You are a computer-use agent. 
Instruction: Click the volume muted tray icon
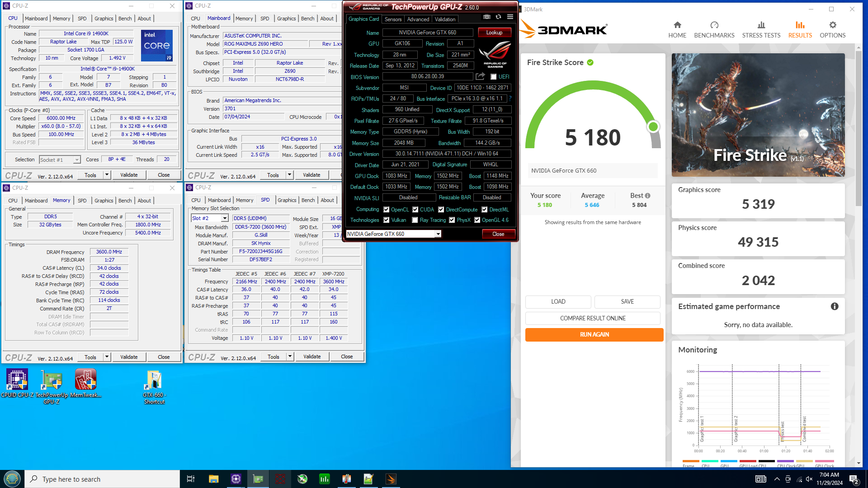click(809, 479)
